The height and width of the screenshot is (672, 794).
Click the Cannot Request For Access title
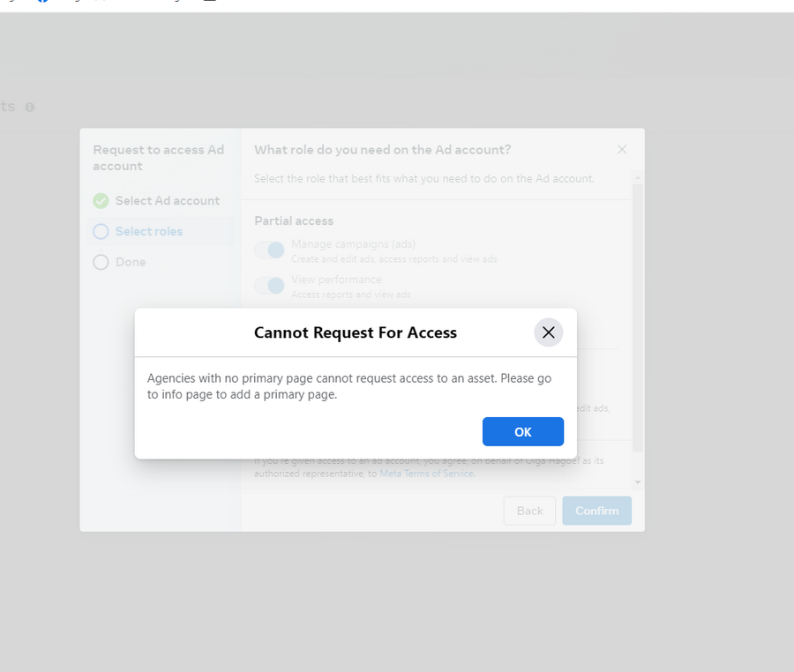point(356,332)
